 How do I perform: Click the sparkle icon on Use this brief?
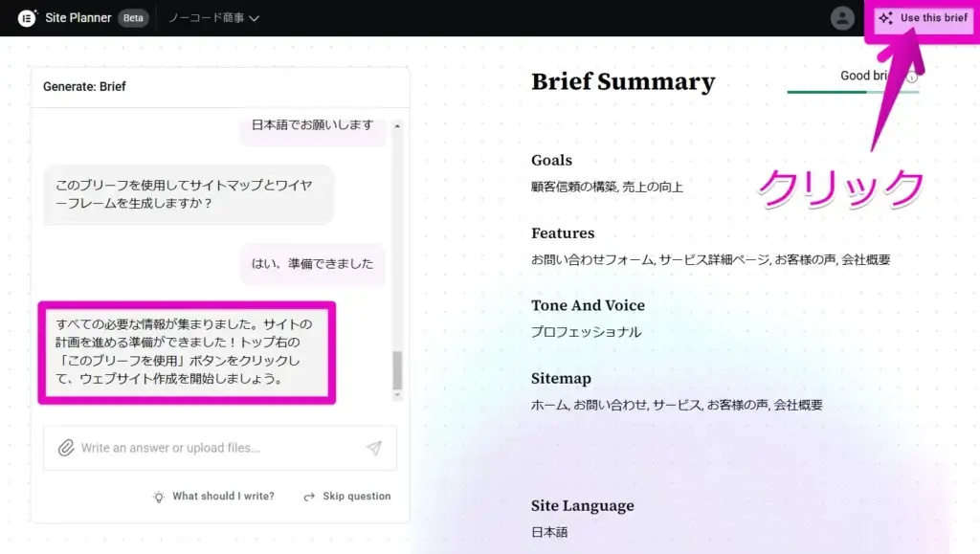885,18
